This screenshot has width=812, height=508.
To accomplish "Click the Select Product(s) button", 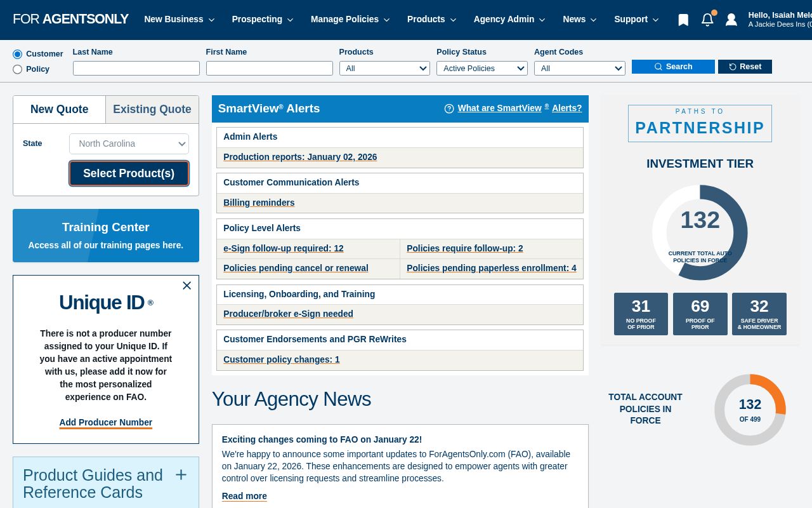I will click(x=129, y=173).
